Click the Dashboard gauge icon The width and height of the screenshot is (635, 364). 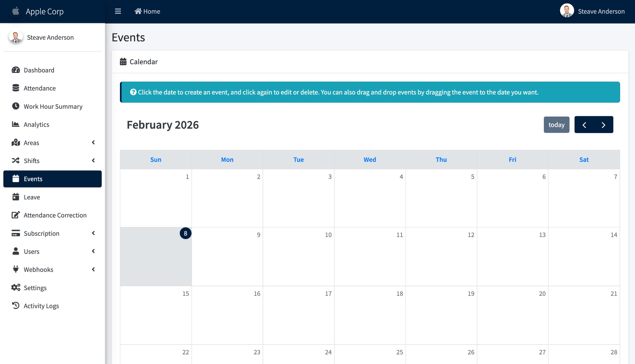(16, 70)
